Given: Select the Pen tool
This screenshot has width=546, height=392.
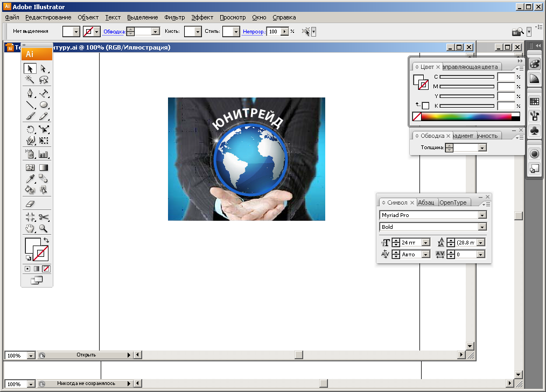Looking at the screenshot, I should 30,93.
